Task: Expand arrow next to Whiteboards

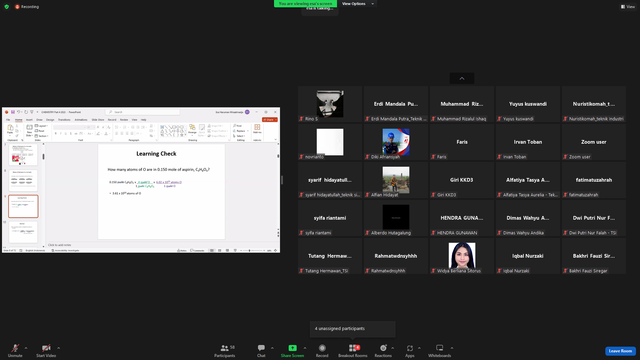Action: click(x=452, y=348)
